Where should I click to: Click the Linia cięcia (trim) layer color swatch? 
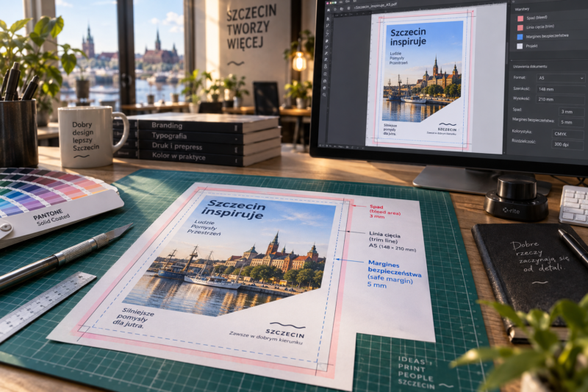click(x=520, y=28)
